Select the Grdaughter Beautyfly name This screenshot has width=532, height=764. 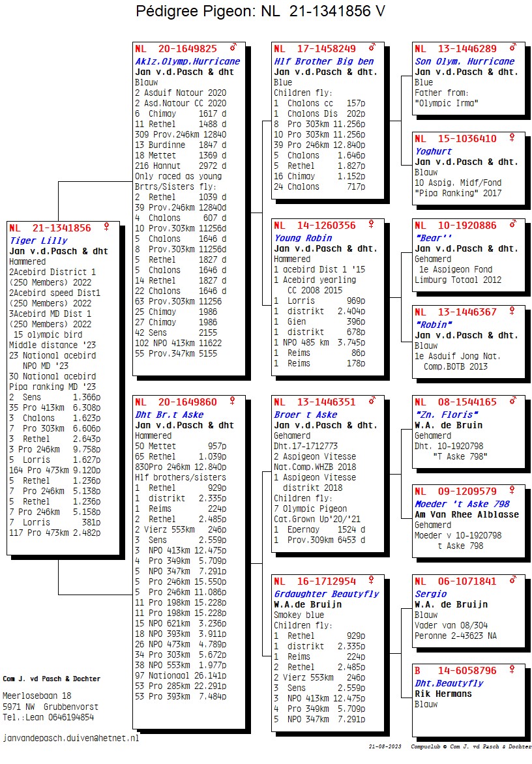[326, 594]
